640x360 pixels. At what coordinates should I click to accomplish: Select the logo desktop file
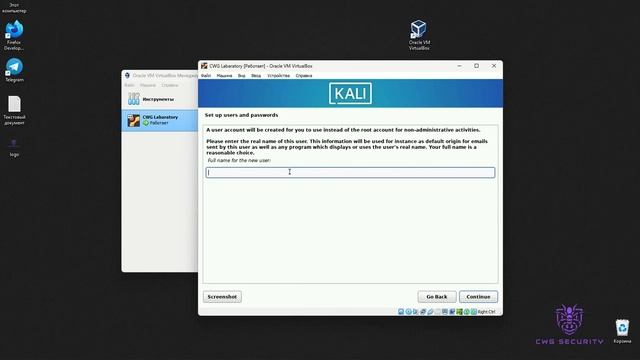point(14,148)
